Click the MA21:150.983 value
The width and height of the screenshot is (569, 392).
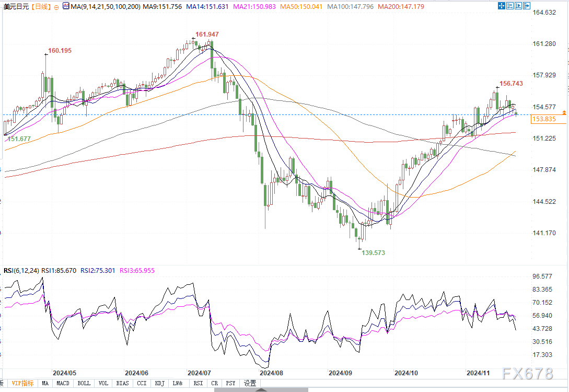[254, 6]
